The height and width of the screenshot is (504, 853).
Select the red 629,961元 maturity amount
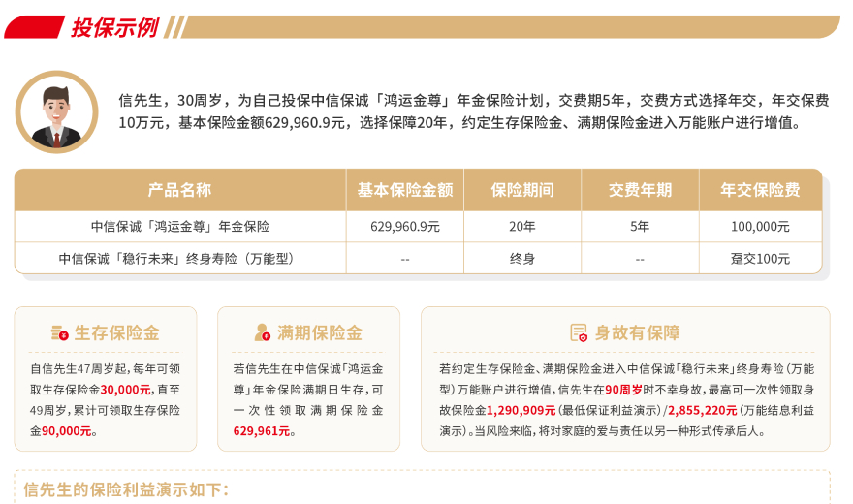pyautogui.click(x=262, y=431)
